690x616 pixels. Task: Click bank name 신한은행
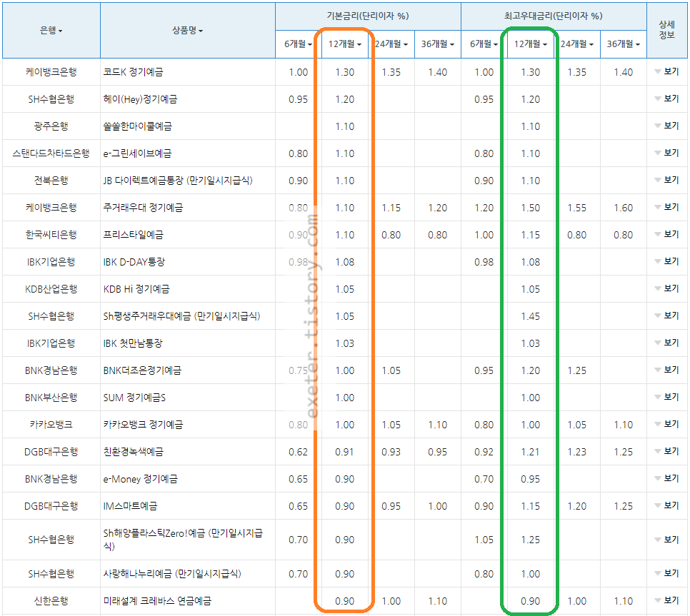click(51, 601)
